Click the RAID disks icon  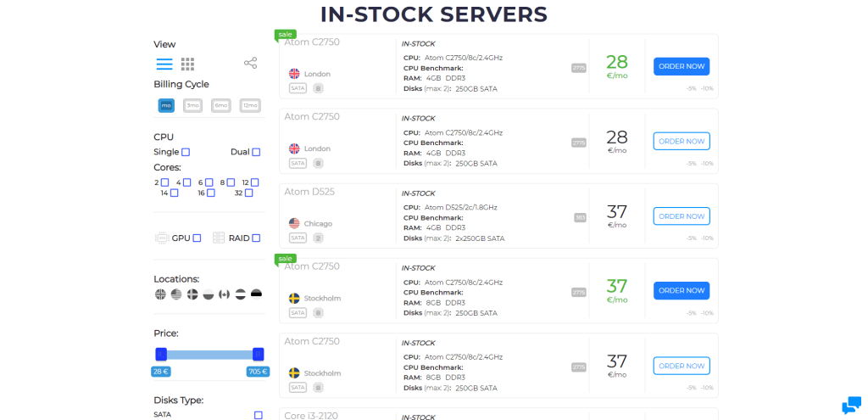tap(219, 238)
